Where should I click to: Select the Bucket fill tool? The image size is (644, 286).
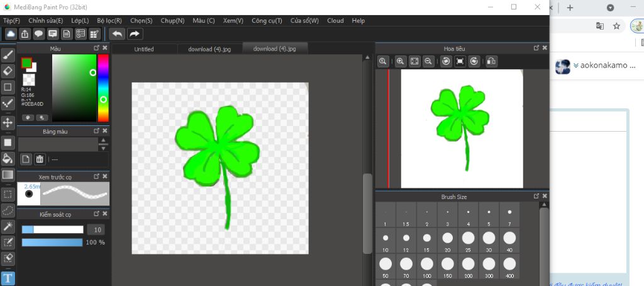[8, 158]
